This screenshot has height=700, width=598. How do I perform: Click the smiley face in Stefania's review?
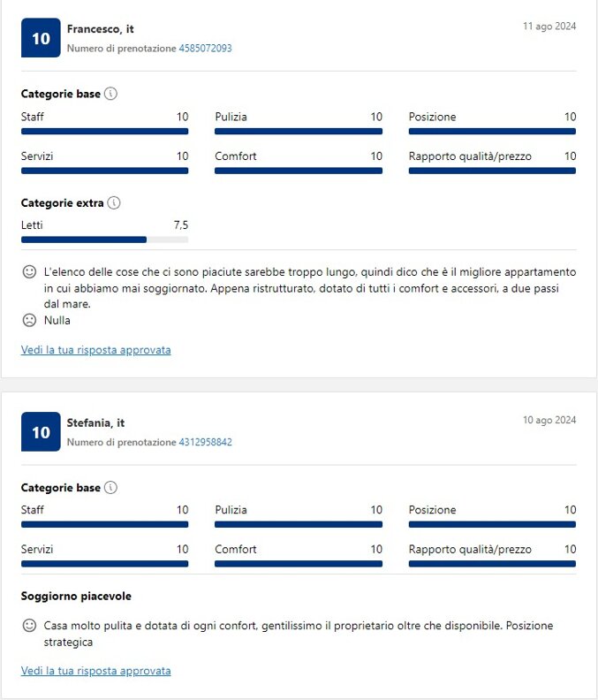tap(29, 626)
